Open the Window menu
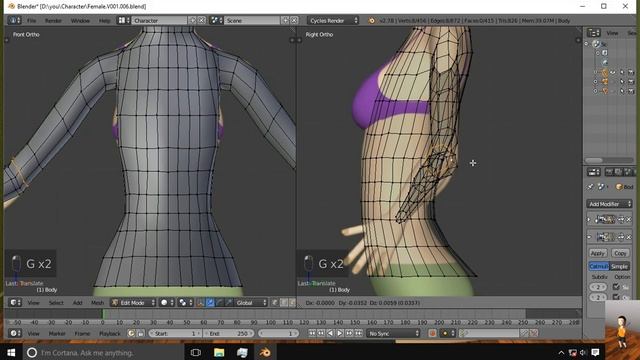The width and height of the screenshot is (640, 360). pyautogui.click(x=80, y=20)
